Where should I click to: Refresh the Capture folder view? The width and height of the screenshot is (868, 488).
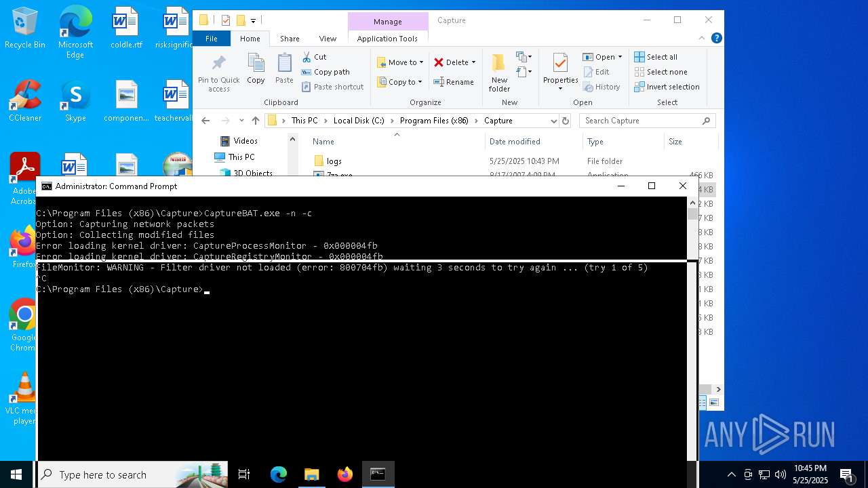click(566, 121)
